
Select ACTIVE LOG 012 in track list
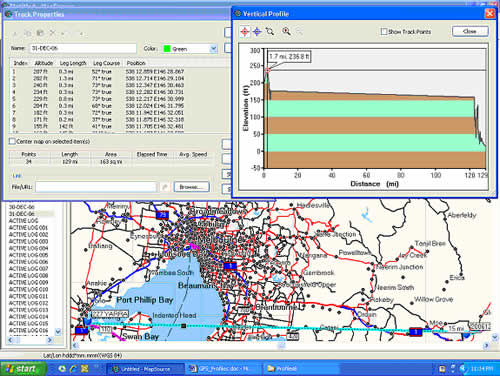pos(28,303)
